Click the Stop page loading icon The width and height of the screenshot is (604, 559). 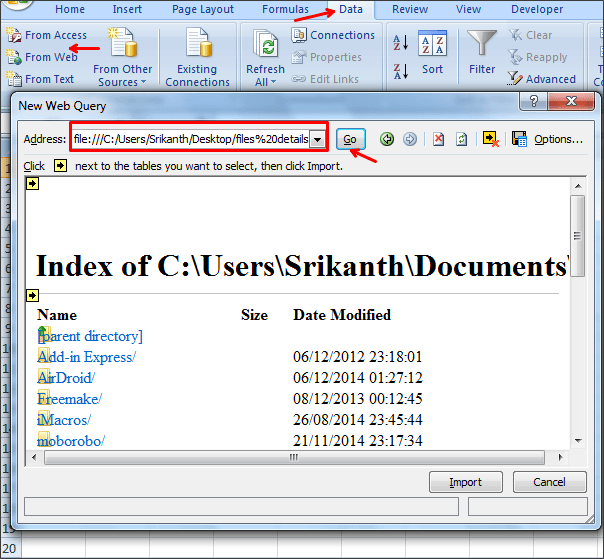(438, 139)
